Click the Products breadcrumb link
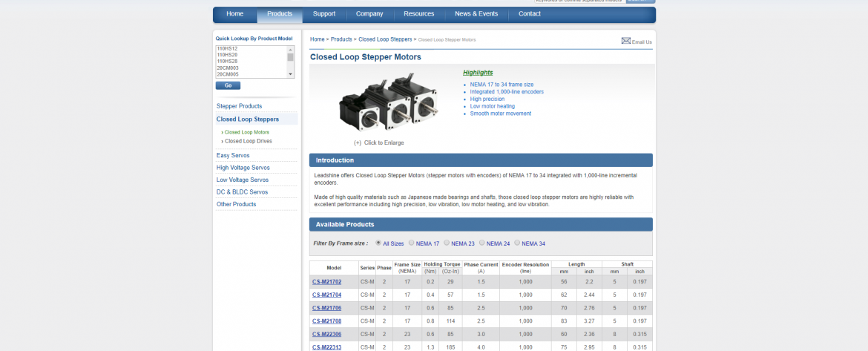 (x=341, y=39)
